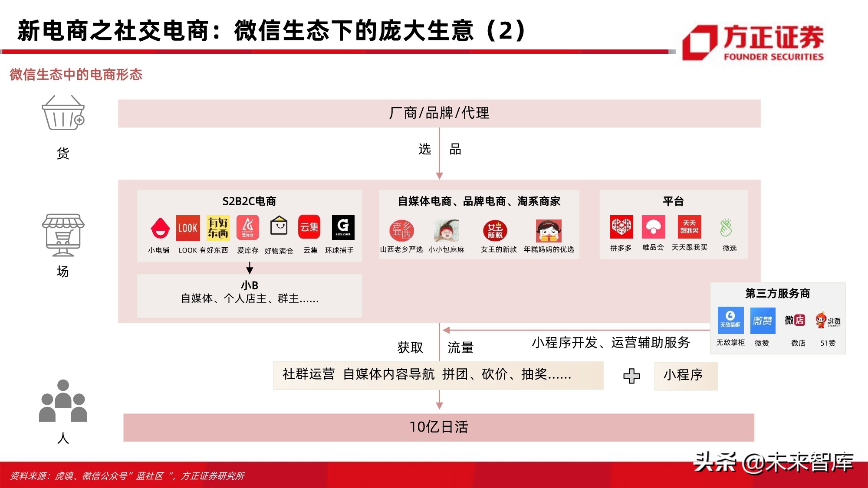Click the 天天跟我买 caption text
This screenshot has width=868, height=488.
[x=690, y=247]
